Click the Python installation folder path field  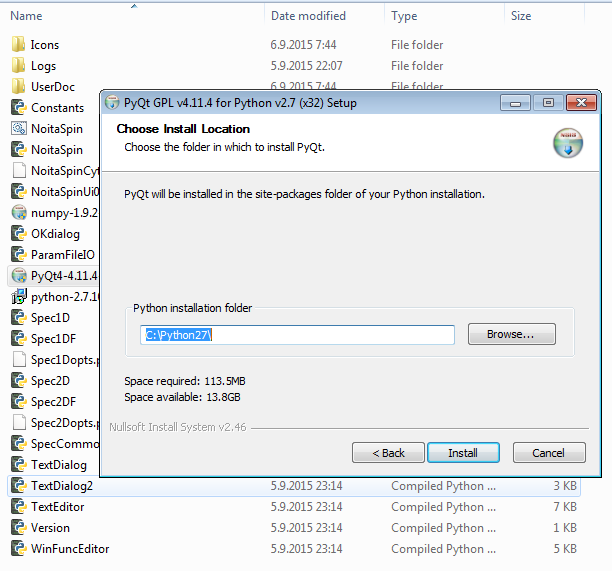pos(297,335)
